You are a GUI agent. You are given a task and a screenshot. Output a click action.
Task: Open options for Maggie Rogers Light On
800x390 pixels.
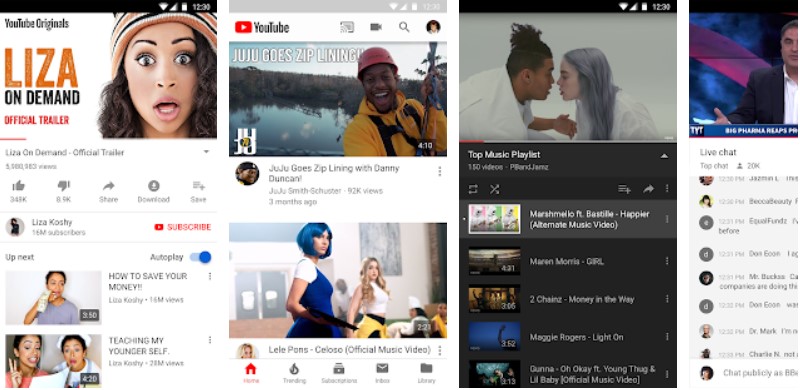pyautogui.click(x=667, y=337)
